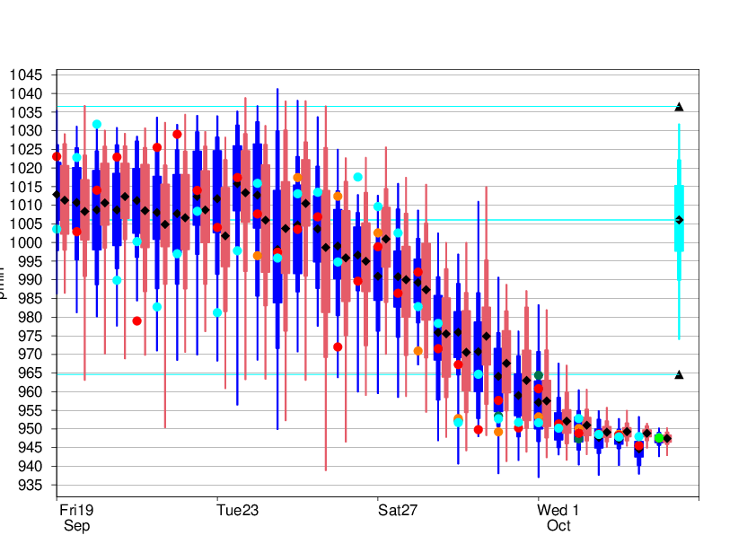
Task: Click the cyan dot near 1017 before Sat27
Action: point(357,177)
